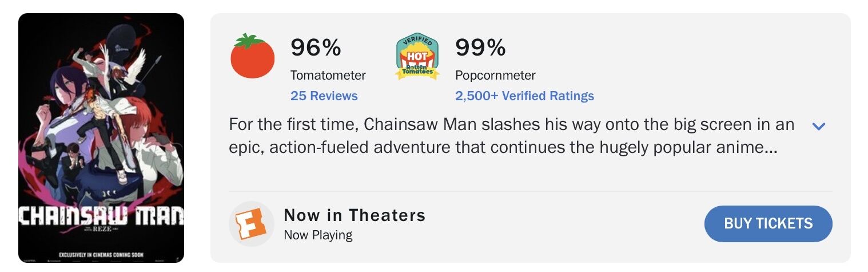Select the Tomatometer label
The width and height of the screenshot is (868, 272).
(328, 75)
